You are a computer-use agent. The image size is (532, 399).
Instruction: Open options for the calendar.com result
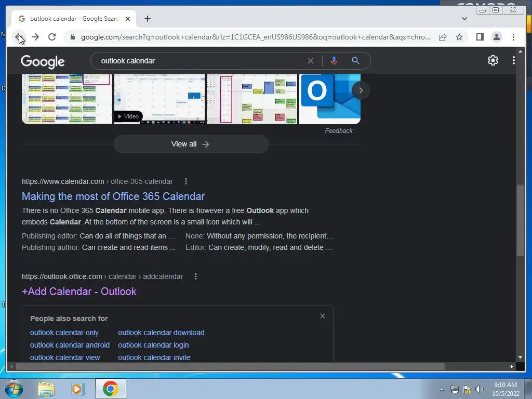(x=186, y=181)
